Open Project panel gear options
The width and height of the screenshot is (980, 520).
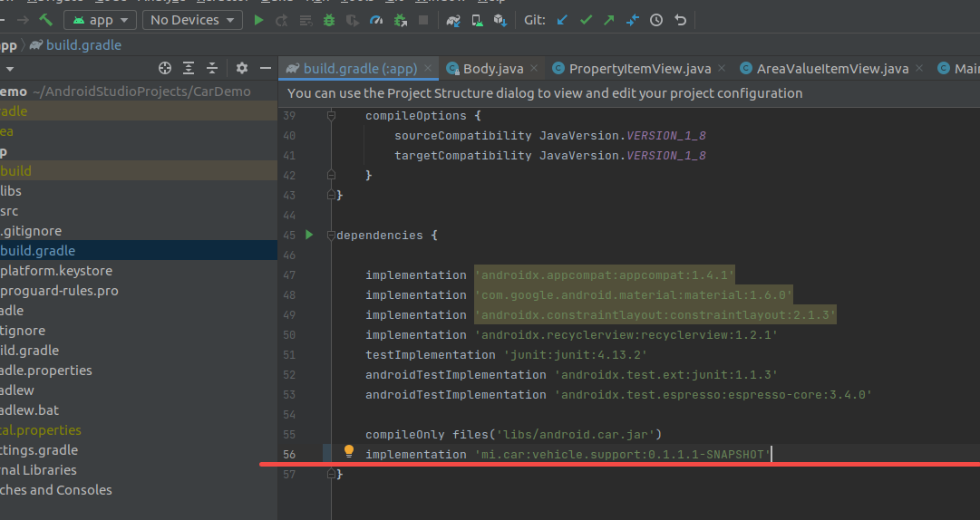[242, 68]
